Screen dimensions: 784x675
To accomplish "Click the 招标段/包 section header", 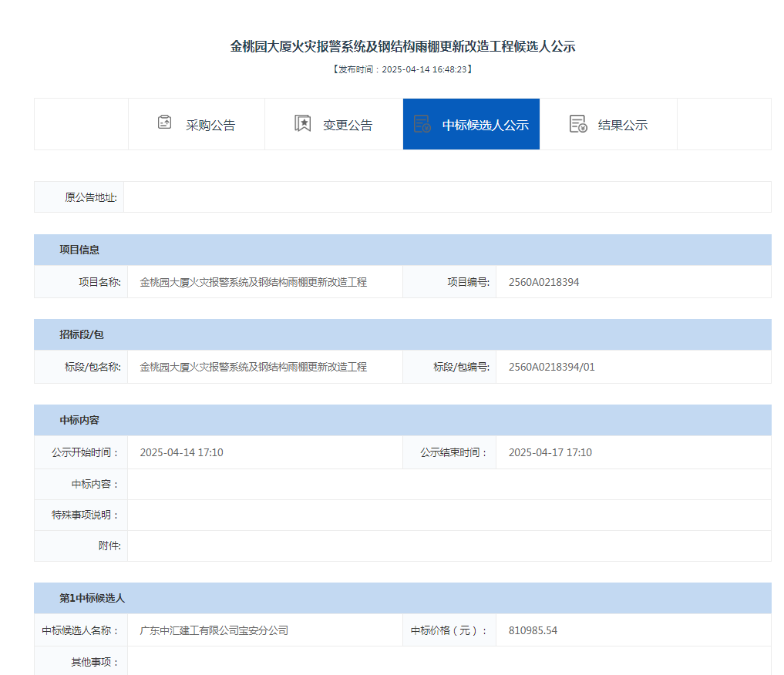I will [x=402, y=334].
